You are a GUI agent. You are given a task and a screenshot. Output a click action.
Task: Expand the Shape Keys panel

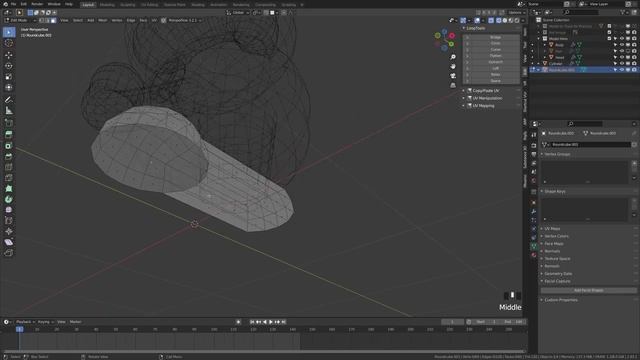point(555,191)
